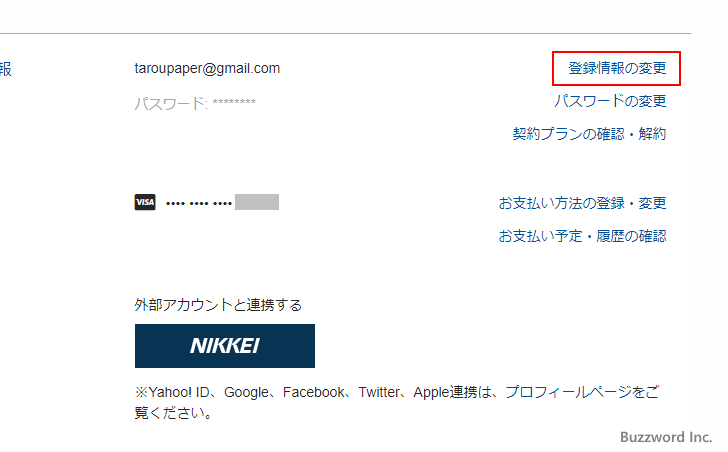Select the taroupaper@gmail.com email text
This screenshot has width=728, height=452.
[207, 68]
